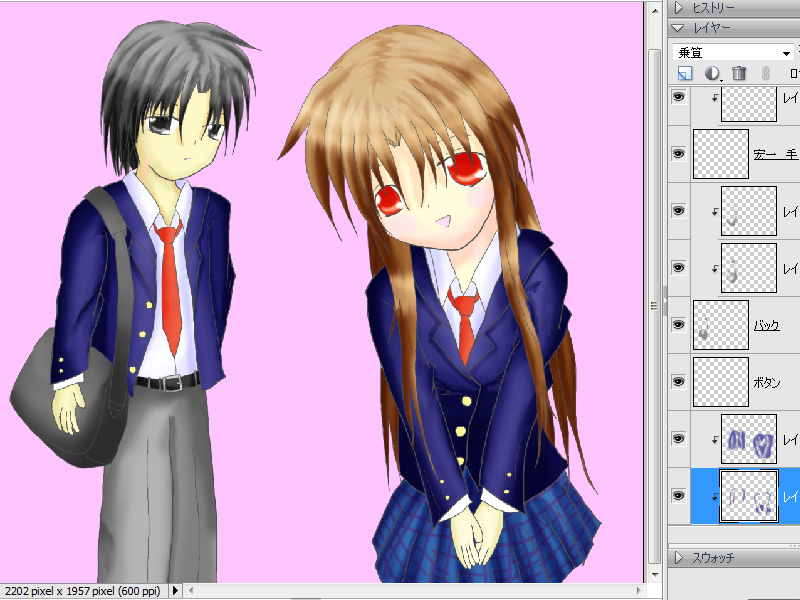
Task: Select the ボタン layer thumbnail
Action: 721,382
